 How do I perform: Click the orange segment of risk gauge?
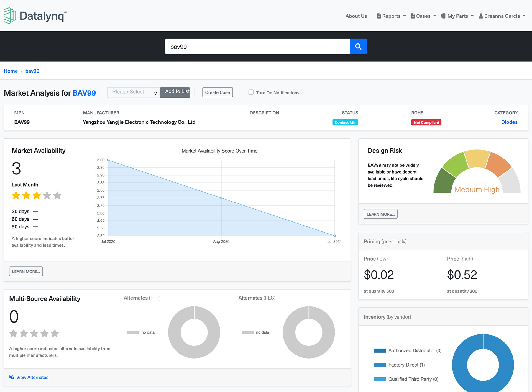(499, 164)
